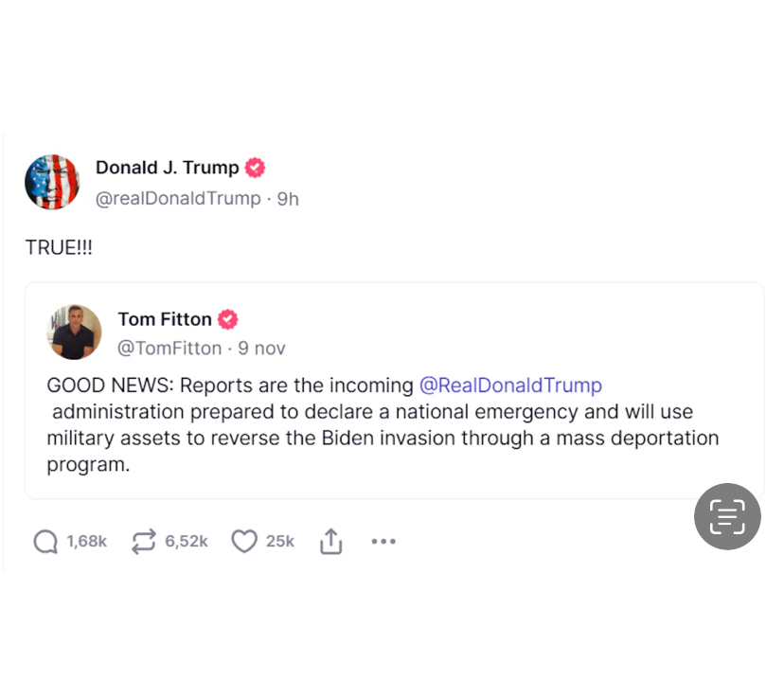Click the Tom Fitton display name
Viewport: 784px width, 699px height.
pos(165,319)
